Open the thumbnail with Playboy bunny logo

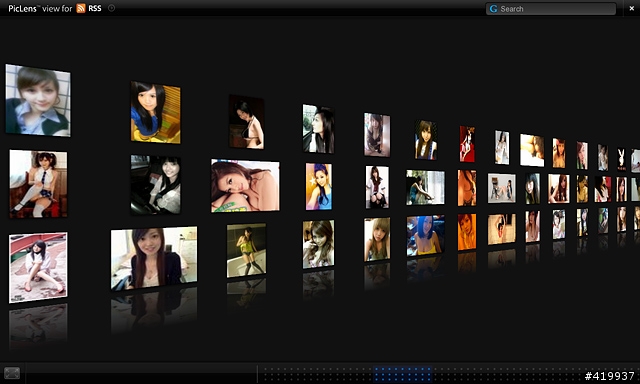621,160
